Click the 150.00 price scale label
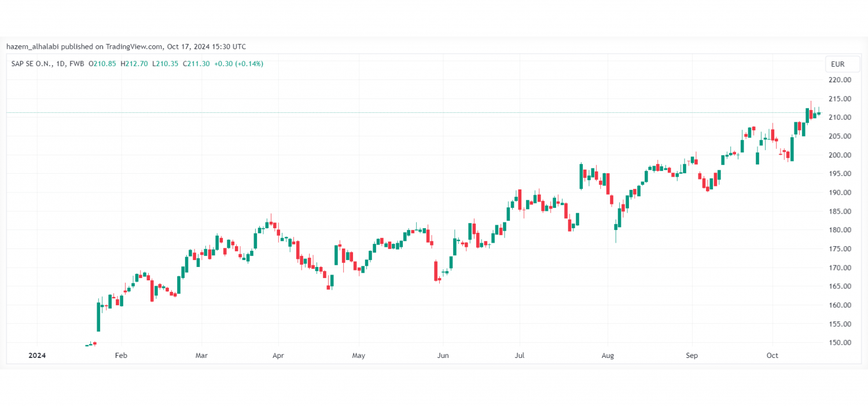 [x=839, y=342]
